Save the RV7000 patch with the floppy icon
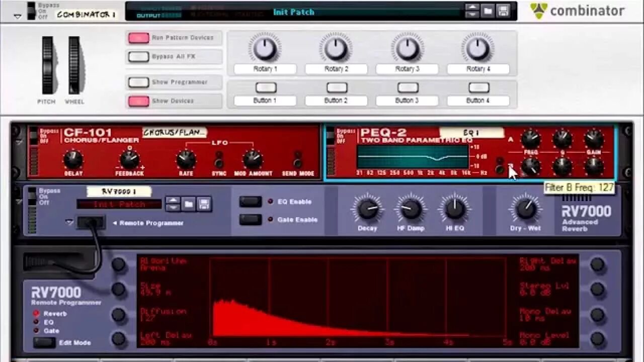 click(204, 204)
